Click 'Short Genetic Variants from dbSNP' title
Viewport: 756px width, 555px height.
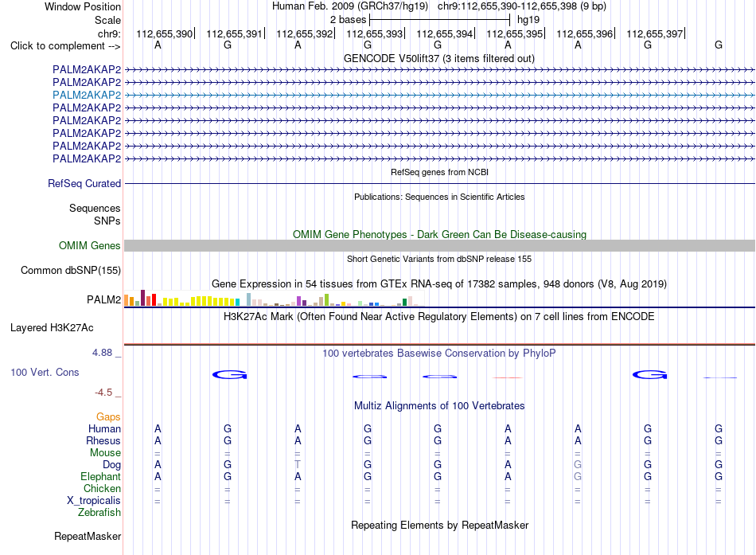[439, 259]
